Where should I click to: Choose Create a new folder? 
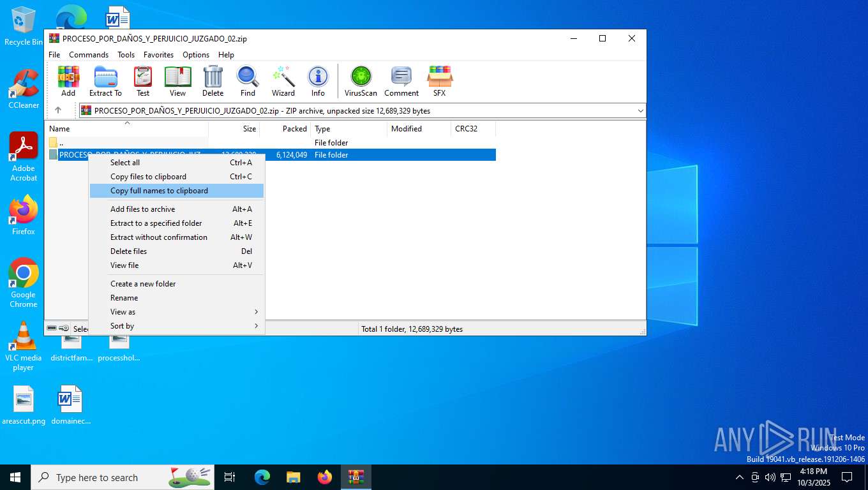click(177, 284)
